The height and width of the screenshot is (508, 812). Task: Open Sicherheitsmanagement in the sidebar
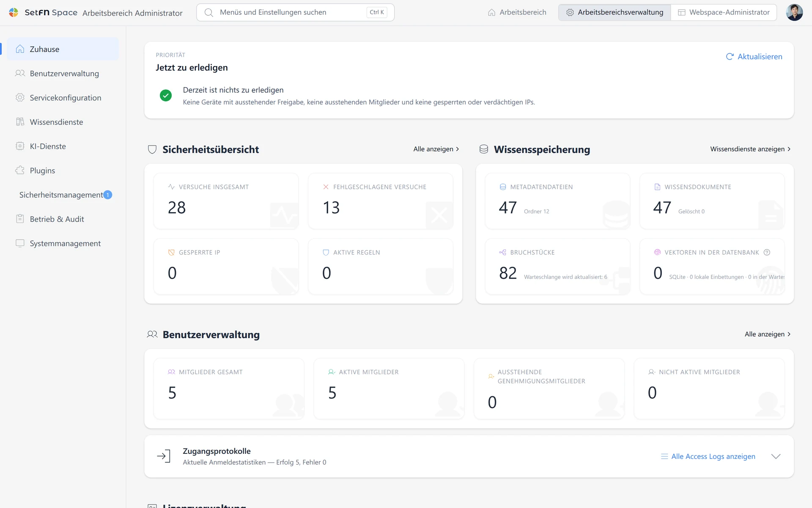[x=63, y=195]
